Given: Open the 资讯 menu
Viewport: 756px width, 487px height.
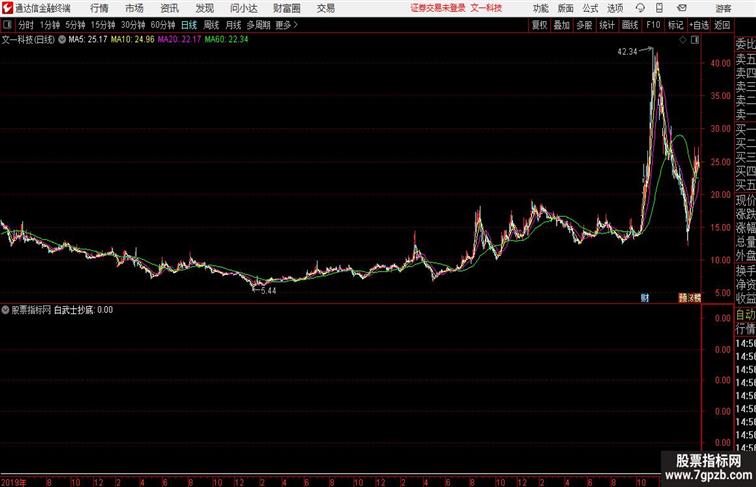Looking at the screenshot, I should point(169,8).
